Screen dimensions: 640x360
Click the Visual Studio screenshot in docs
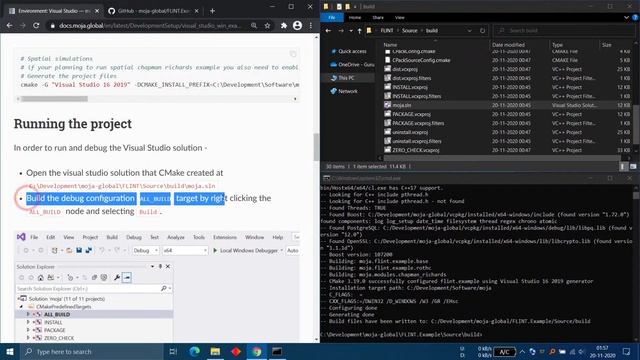coord(157,287)
